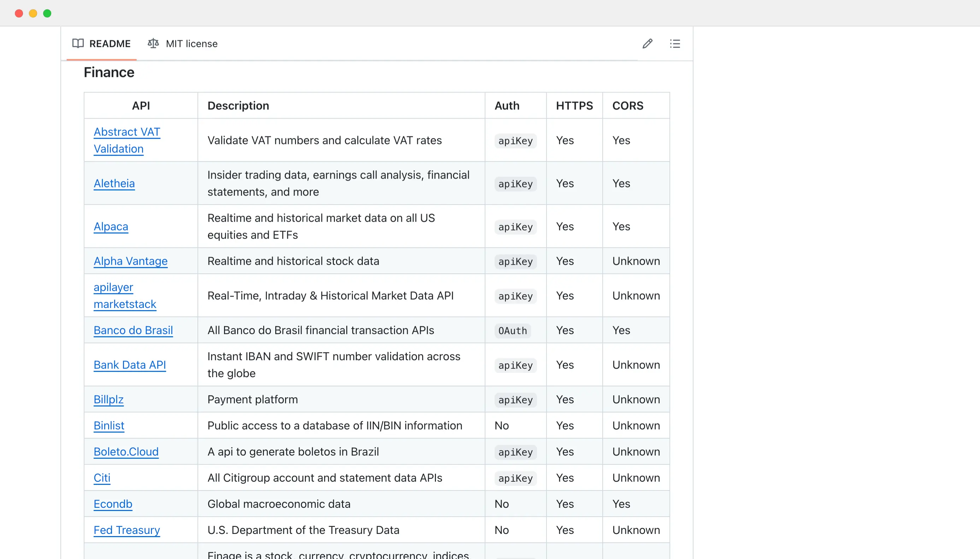This screenshot has height=559, width=980.
Task: Open the Banco do Brasil link
Action: pos(133,330)
